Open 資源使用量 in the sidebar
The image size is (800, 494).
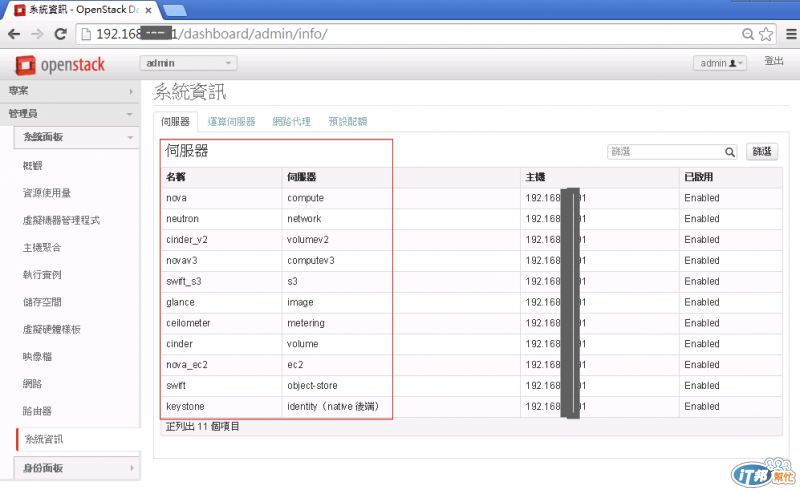[47, 193]
